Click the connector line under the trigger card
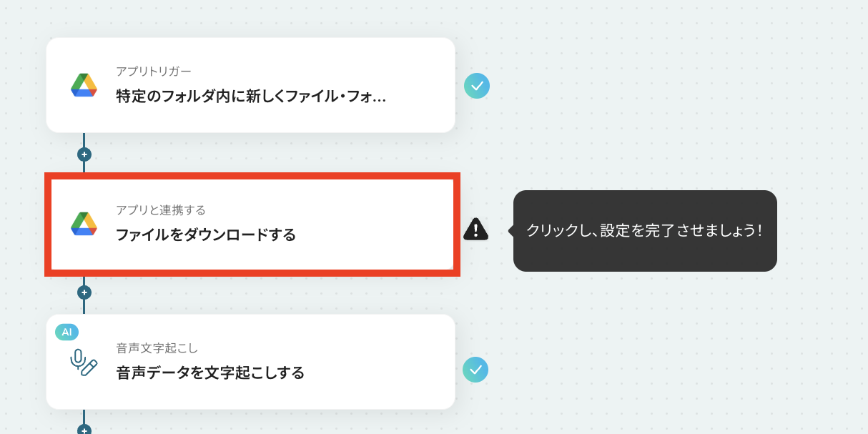This screenshot has width=868, height=434. (84, 140)
